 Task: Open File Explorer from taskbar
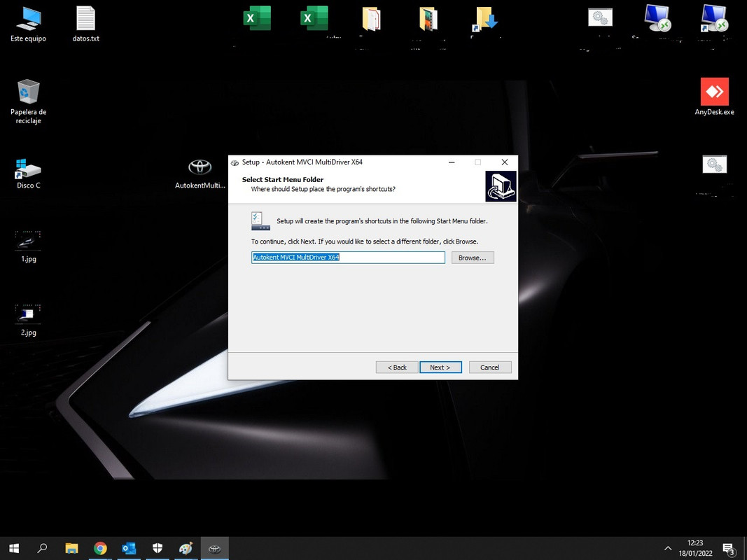(71, 549)
